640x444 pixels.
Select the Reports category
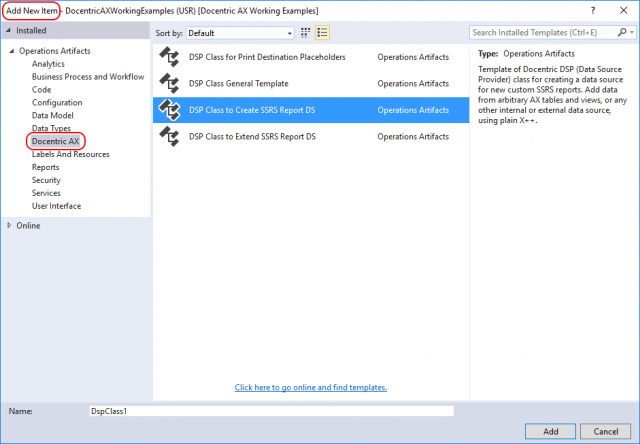pos(46,167)
